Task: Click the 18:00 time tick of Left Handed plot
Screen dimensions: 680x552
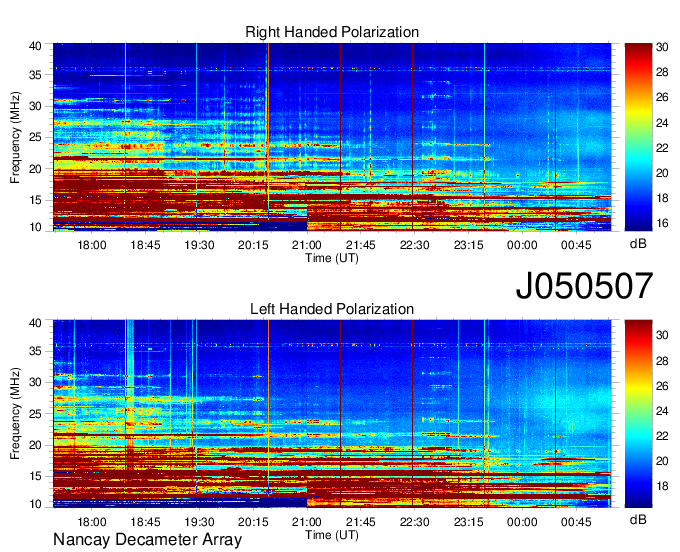Action: point(92,523)
